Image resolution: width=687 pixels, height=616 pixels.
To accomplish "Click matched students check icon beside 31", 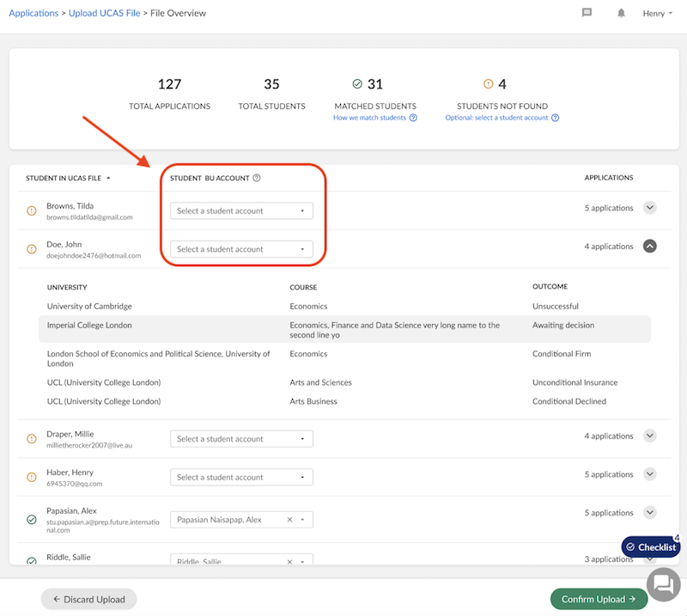I will point(357,83).
